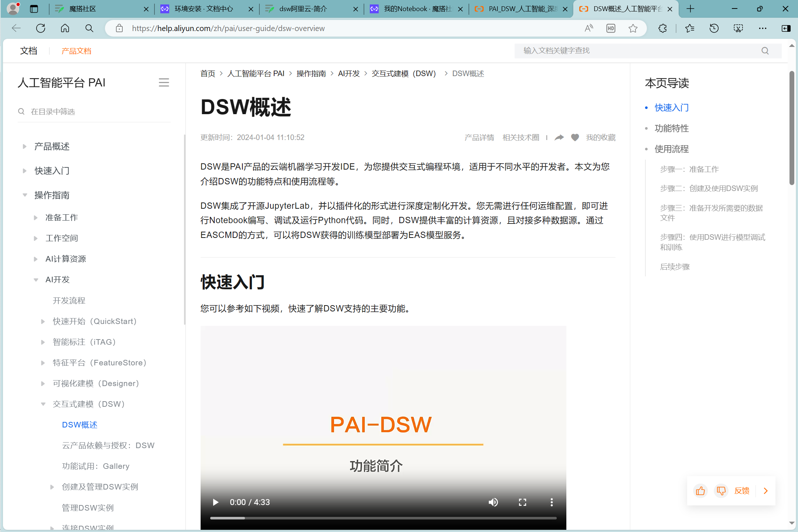Mute the video volume
Image resolution: width=798 pixels, height=532 pixels.
(x=493, y=502)
